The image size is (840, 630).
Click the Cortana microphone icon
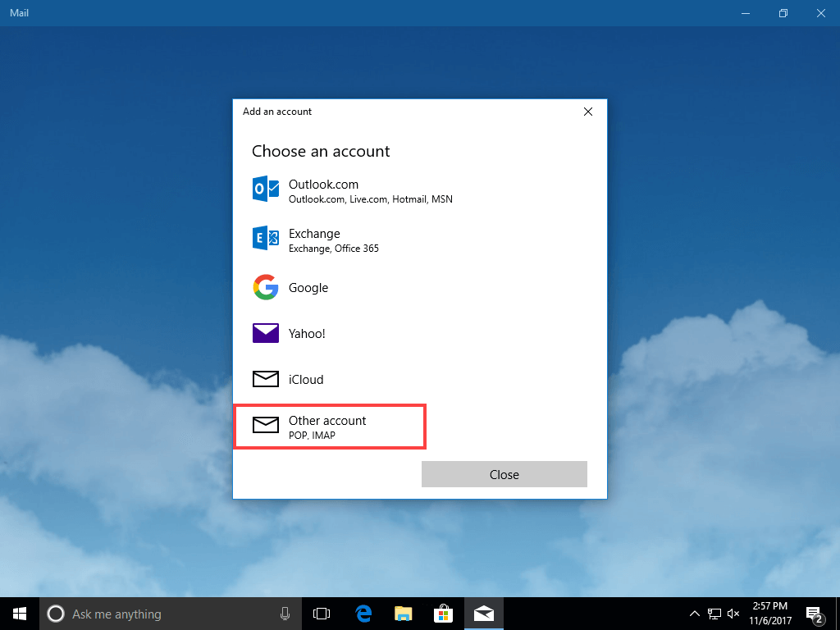pyautogui.click(x=285, y=614)
